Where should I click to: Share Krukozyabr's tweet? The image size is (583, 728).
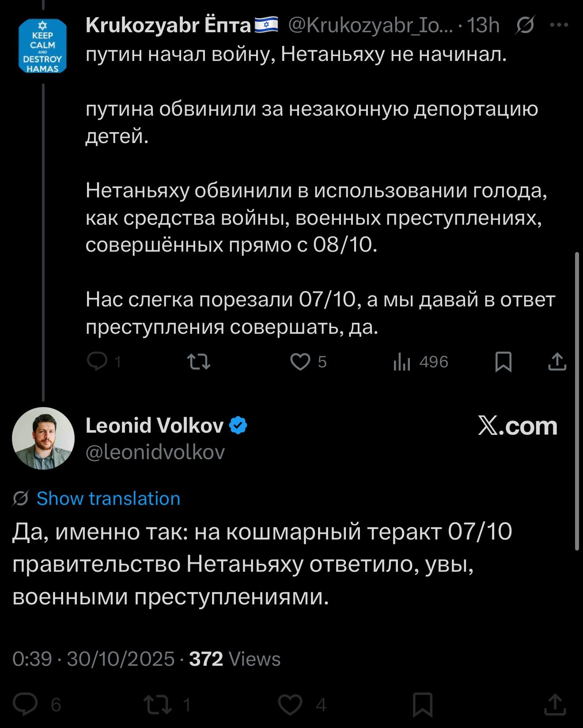[557, 362]
